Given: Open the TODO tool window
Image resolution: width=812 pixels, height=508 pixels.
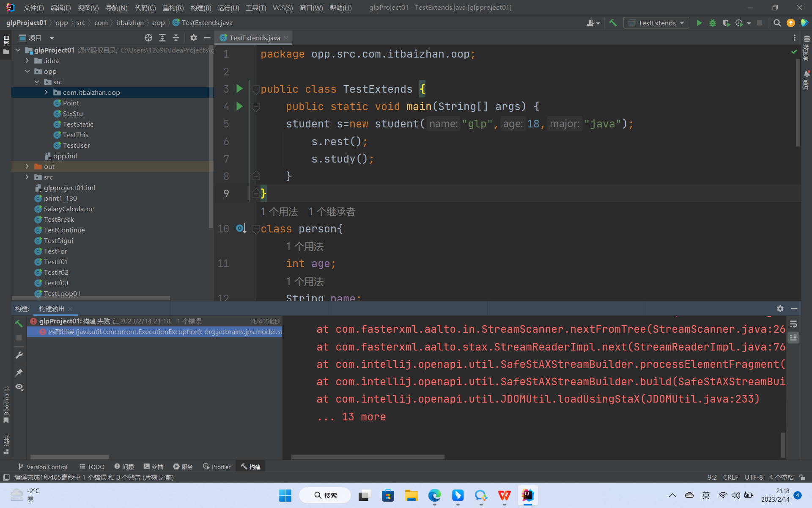Looking at the screenshot, I should coord(92,467).
